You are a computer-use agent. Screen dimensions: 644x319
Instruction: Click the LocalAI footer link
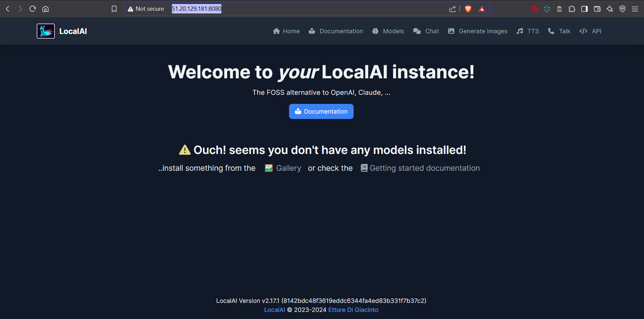click(275, 310)
